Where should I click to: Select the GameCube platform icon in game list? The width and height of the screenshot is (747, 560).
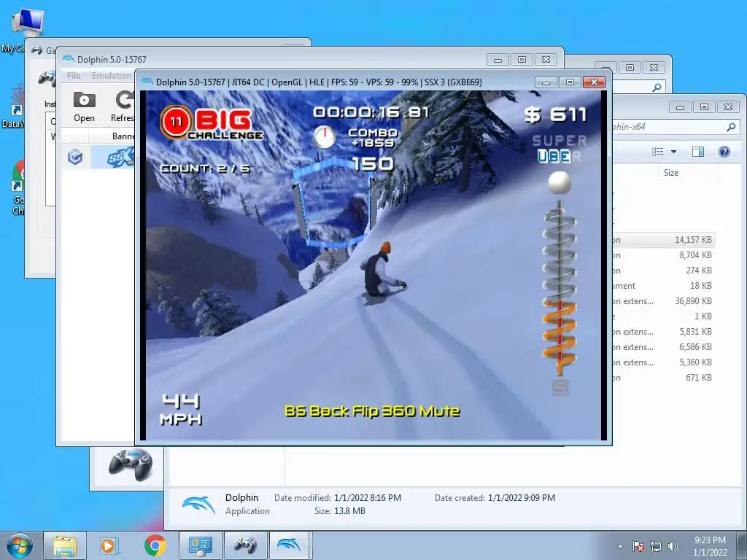[x=75, y=157]
